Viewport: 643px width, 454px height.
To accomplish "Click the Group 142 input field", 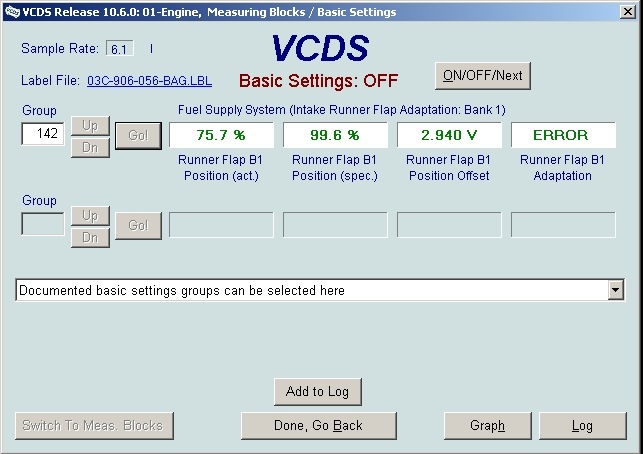I will coord(43,134).
